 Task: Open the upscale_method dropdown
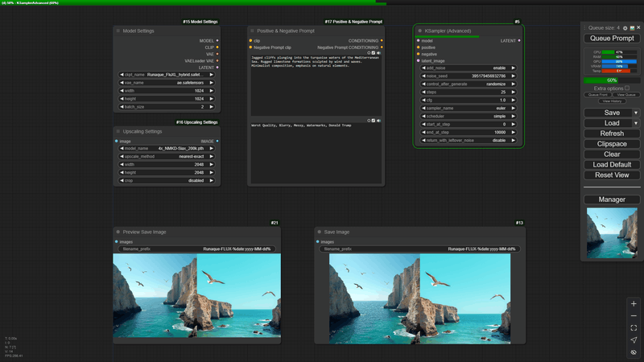coord(167,156)
